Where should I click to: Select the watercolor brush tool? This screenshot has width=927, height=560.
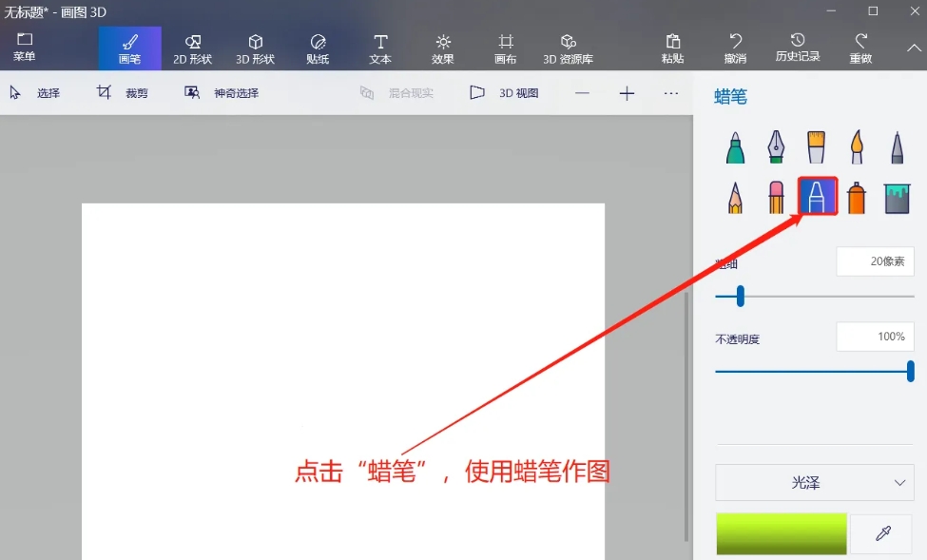(x=856, y=147)
